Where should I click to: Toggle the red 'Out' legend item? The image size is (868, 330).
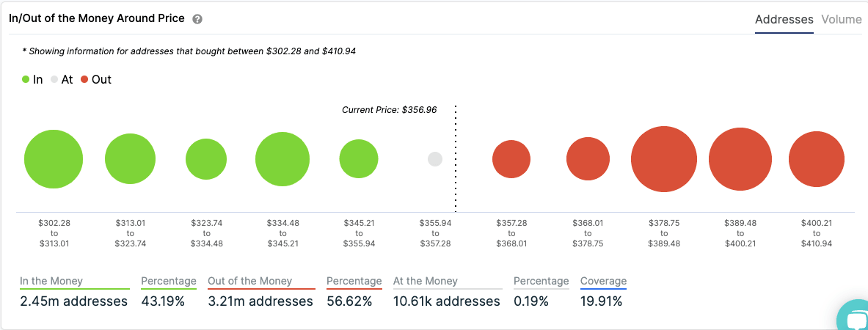(x=96, y=79)
